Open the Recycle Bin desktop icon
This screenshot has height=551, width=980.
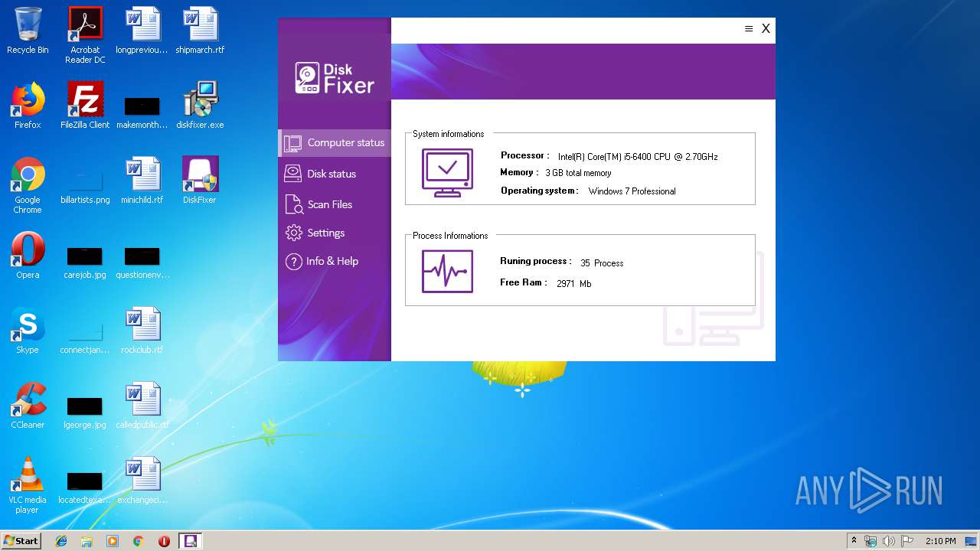click(x=28, y=31)
